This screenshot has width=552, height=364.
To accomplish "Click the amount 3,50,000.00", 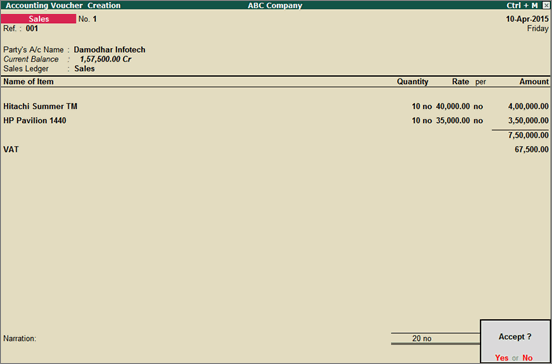I will 528,121.
